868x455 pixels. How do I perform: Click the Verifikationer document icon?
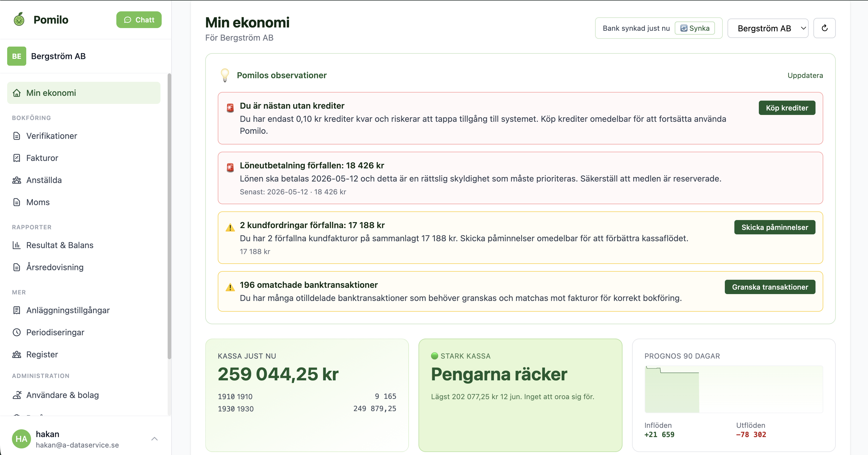(x=16, y=136)
